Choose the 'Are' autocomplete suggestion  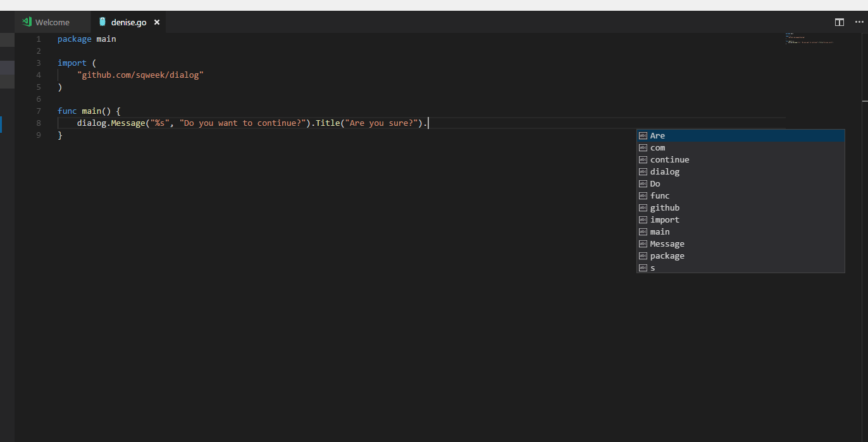pyautogui.click(x=740, y=135)
